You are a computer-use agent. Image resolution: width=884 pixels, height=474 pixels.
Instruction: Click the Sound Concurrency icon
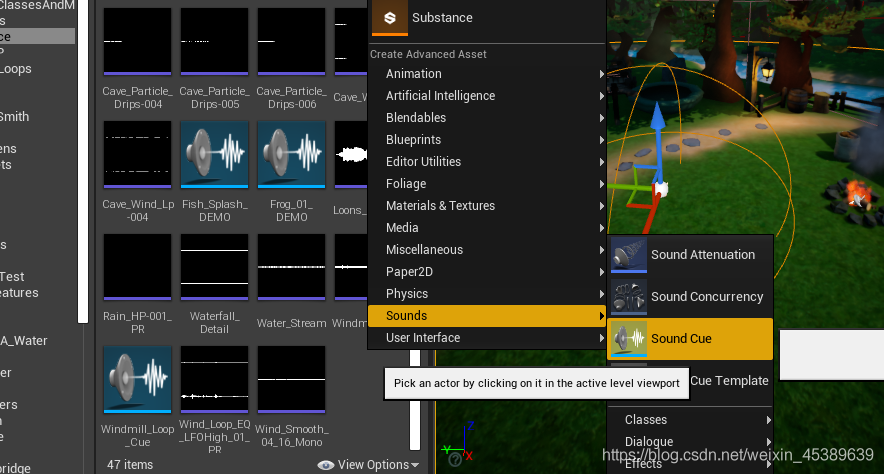[x=629, y=296]
